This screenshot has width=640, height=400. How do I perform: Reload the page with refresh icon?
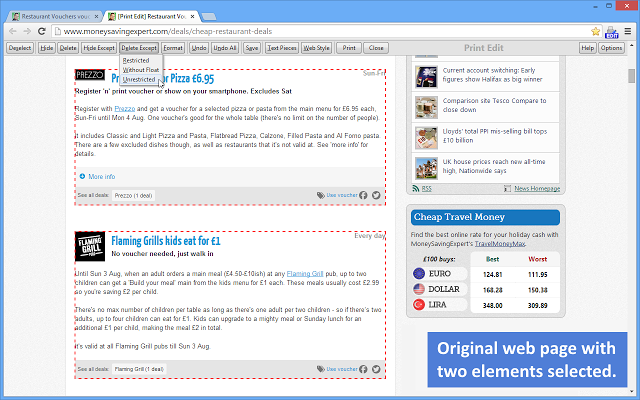coord(42,31)
